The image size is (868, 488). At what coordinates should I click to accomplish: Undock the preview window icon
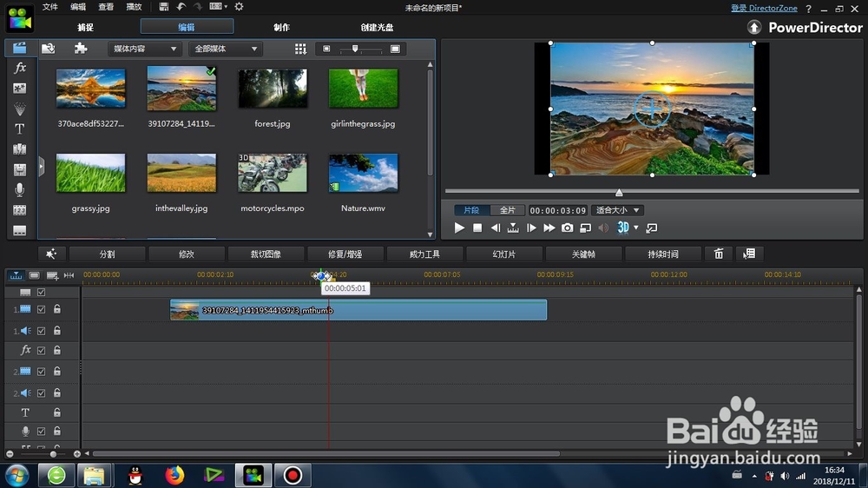[652, 228]
